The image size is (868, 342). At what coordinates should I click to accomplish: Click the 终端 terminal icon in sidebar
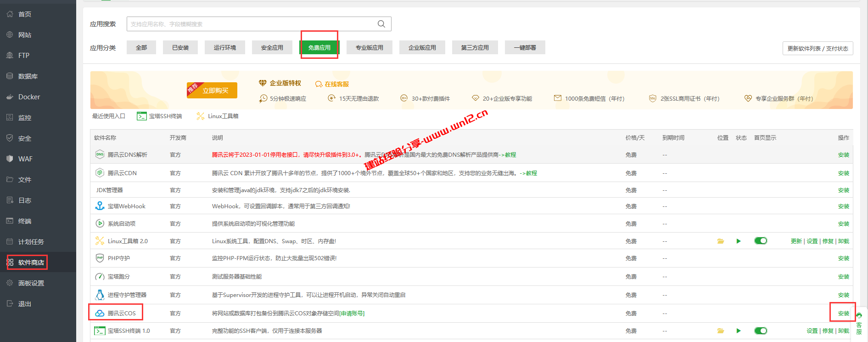tap(10, 221)
